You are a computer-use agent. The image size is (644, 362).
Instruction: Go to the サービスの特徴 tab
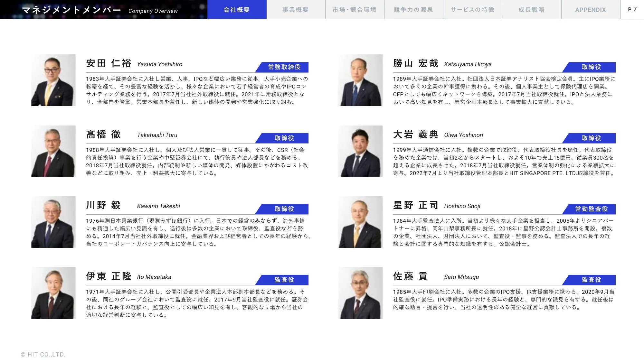(472, 9)
